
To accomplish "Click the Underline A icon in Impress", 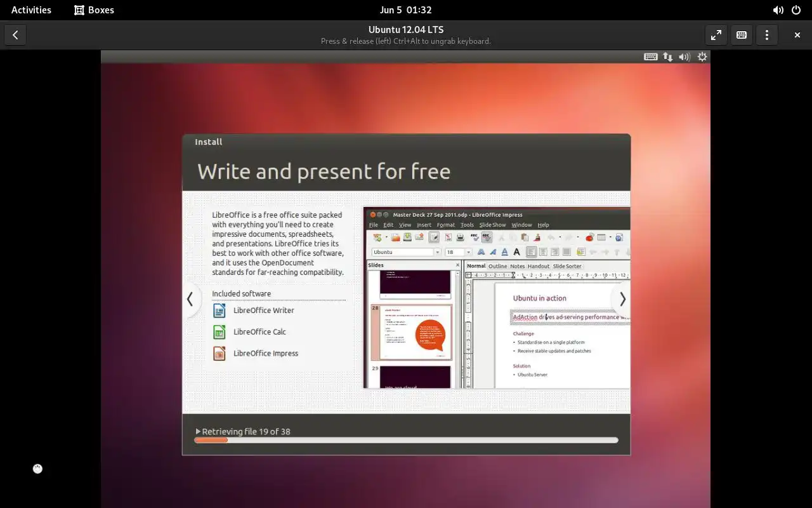I will [x=504, y=252].
